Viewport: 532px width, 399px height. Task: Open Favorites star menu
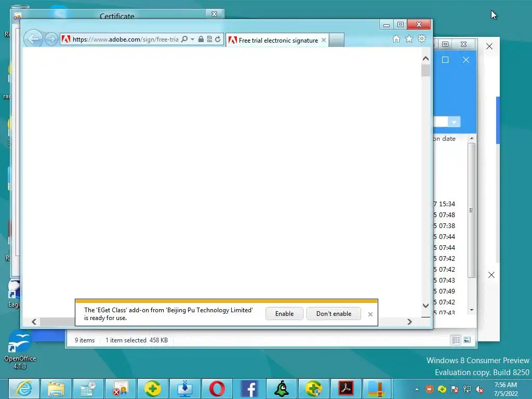tap(409, 39)
